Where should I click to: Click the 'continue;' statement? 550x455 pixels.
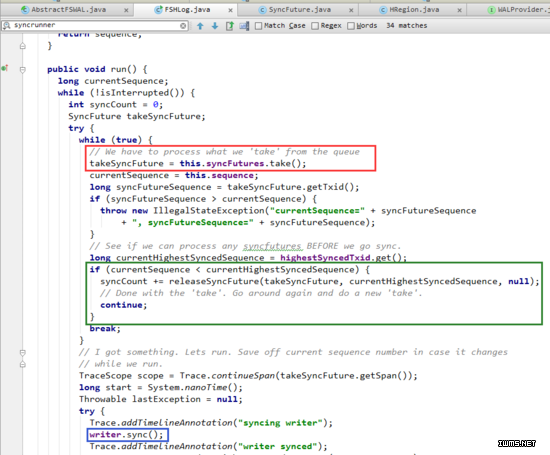(123, 305)
